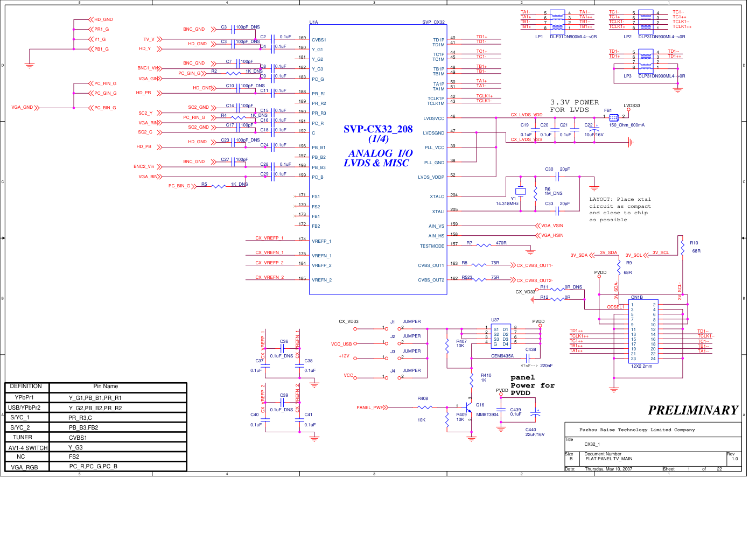Click the R407 10K resistor symbol
The height and width of the screenshot is (534, 756).
(x=447, y=345)
